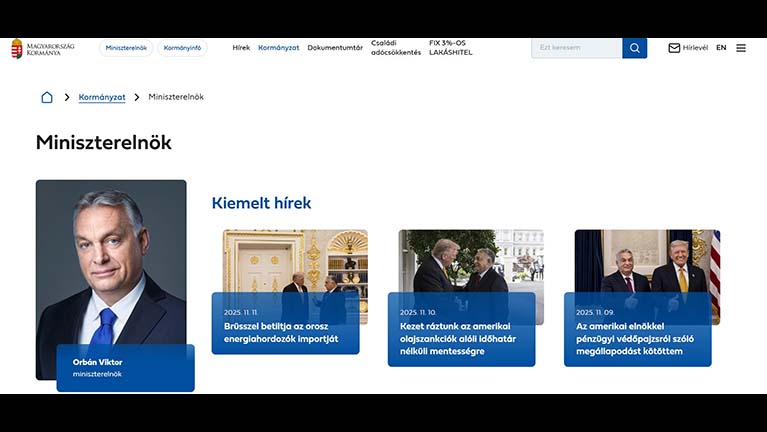Click the Miniszterelnök breadcrumb text
Viewport: 767px width, 432px height.
[x=176, y=97]
